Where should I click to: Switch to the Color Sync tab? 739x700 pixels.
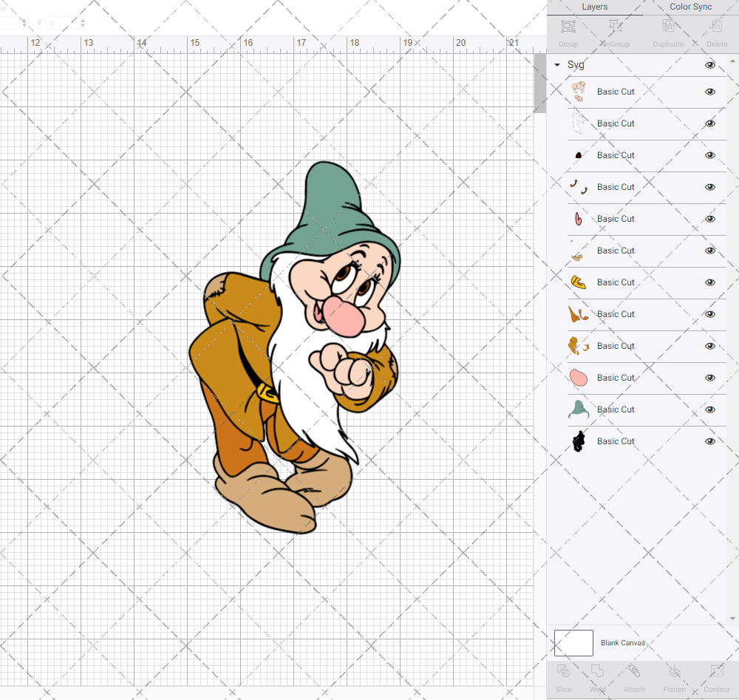click(690, 7)
